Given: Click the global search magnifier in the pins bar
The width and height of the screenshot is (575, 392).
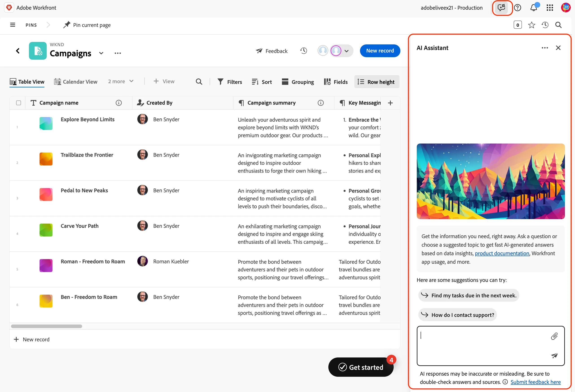Looking at the screenshot, I should coord(558,25).
